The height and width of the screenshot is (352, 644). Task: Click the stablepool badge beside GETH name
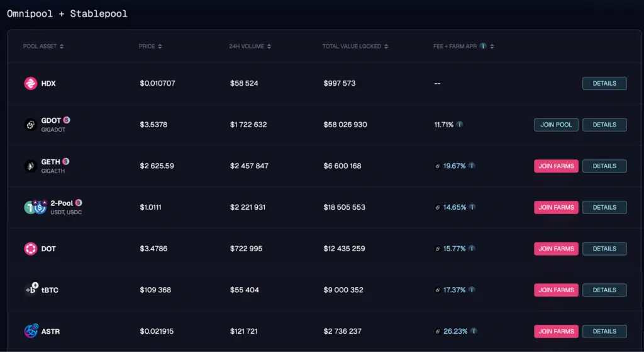66,162
